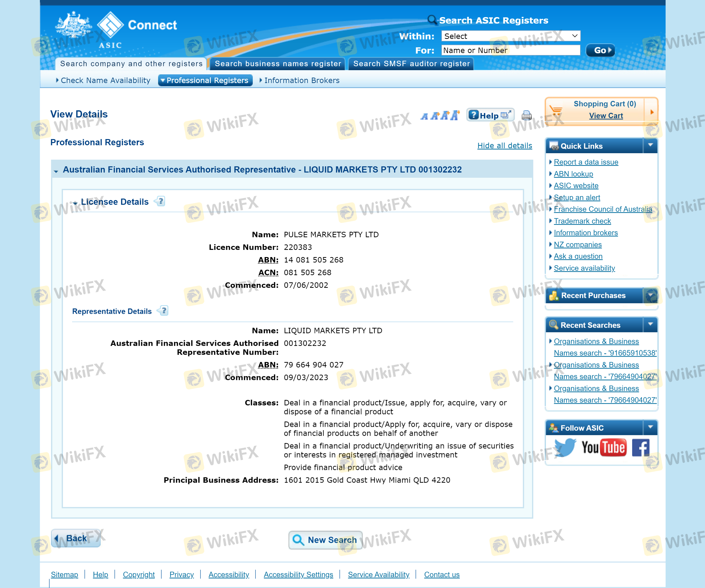Click the Hide all details link
Screen dimensions: 705x588
[505, 146]
